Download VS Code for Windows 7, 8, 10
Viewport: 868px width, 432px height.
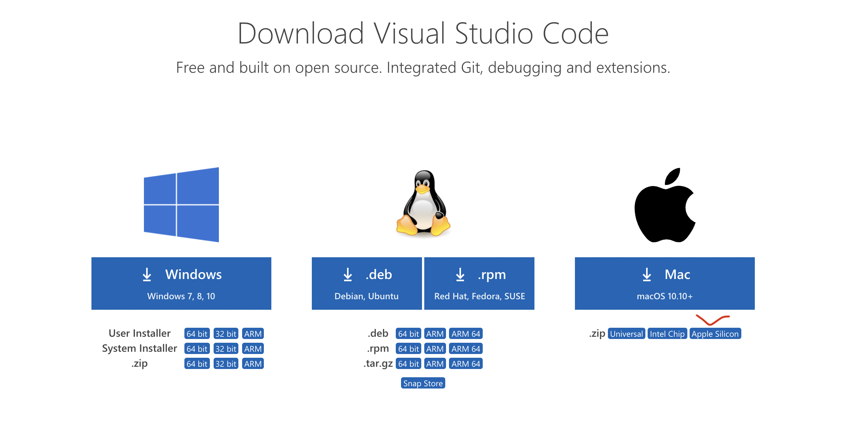[181, 283]
